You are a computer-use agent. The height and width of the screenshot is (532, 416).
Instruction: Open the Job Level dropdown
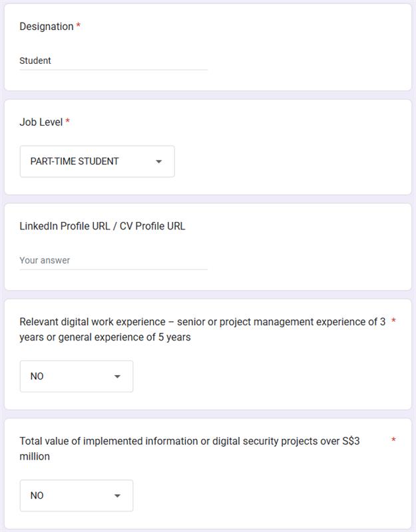click(97, 162)
